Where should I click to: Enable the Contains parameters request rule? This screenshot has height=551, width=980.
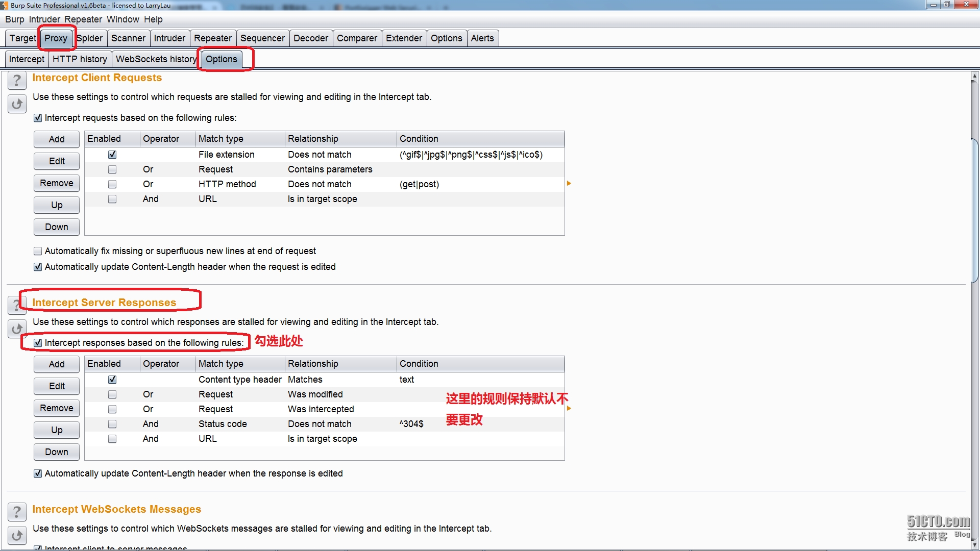point(112,169)
